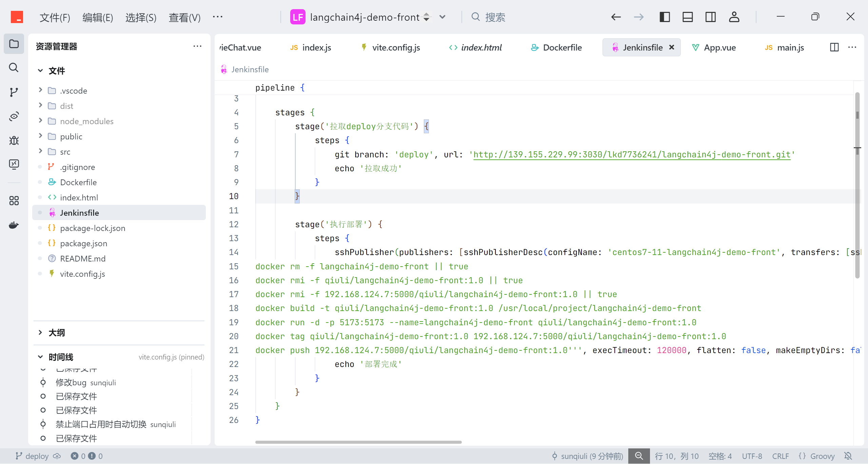Viewport: 868px width, 464px height.
Task: Open the project name dropdown chevron
Action: point(442,17)
